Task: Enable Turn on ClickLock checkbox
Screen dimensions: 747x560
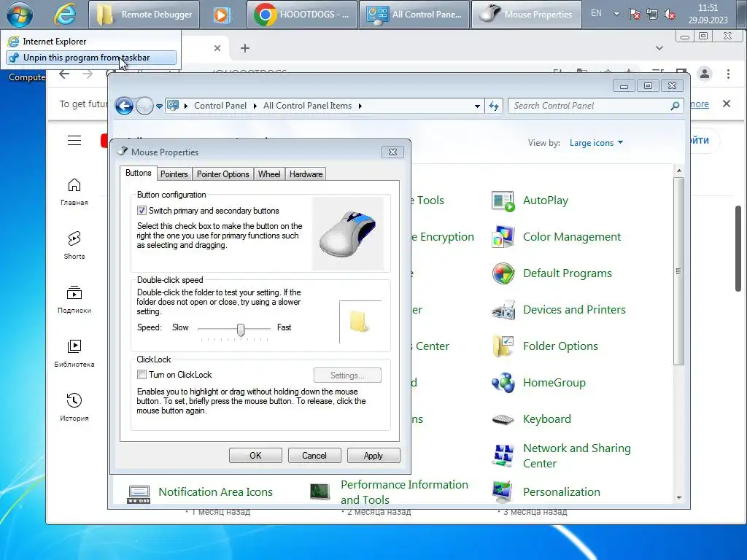Action: 142,375
